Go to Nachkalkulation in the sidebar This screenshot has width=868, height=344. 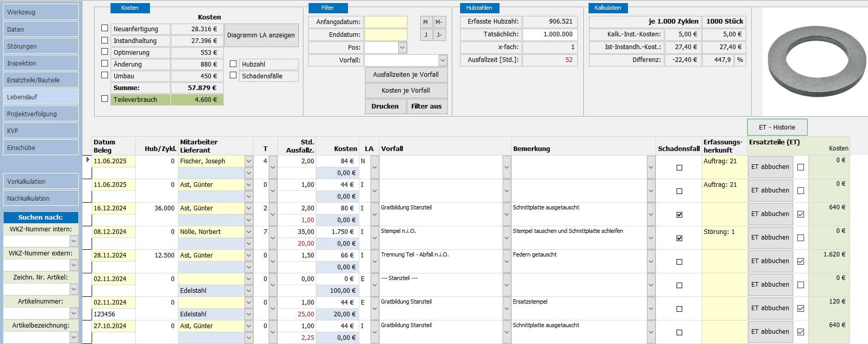tap(40, 198)
